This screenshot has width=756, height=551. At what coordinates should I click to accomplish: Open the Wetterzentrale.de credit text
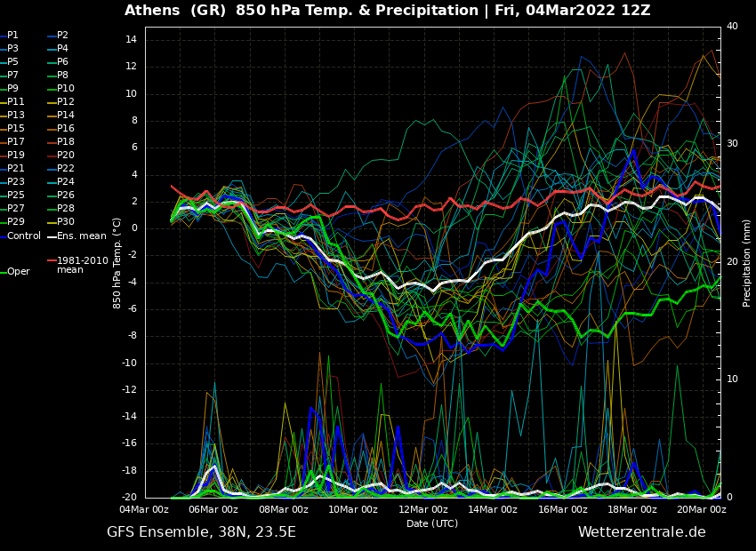642,532
